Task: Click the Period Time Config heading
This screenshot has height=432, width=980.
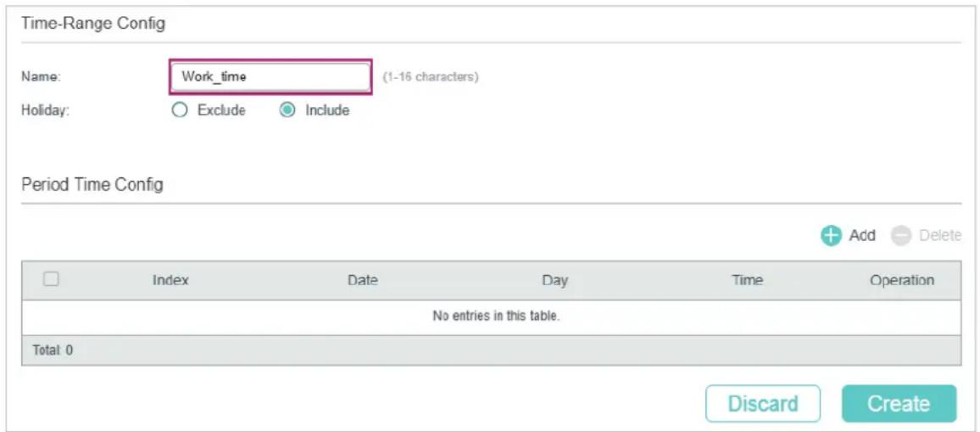Action: [92, 185]
